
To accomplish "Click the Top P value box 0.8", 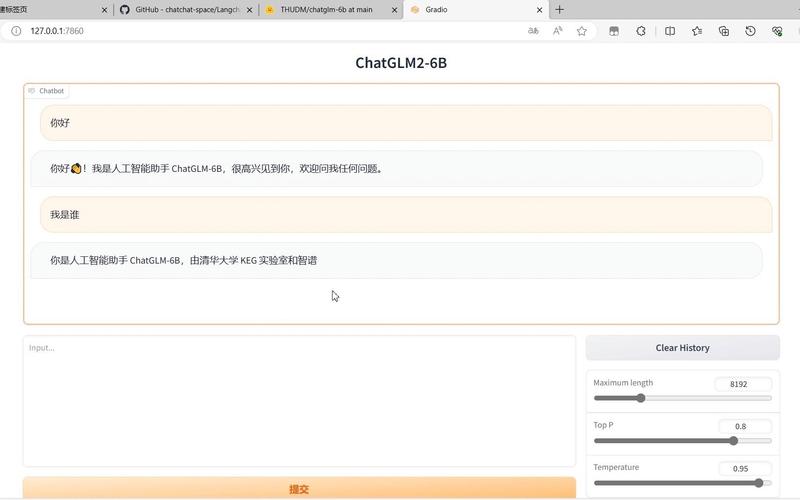I will (745, 426).
